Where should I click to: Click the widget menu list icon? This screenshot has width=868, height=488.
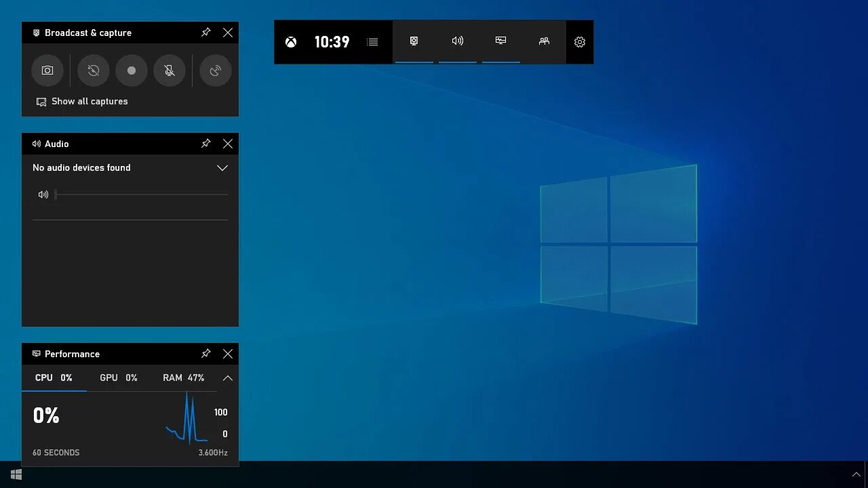(372, 41)
